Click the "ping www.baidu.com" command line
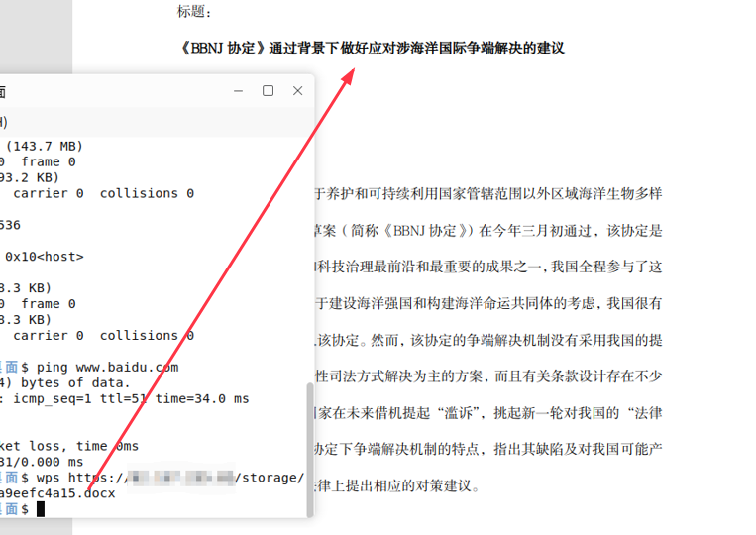The image size is (756, 535). coord(107,367)
